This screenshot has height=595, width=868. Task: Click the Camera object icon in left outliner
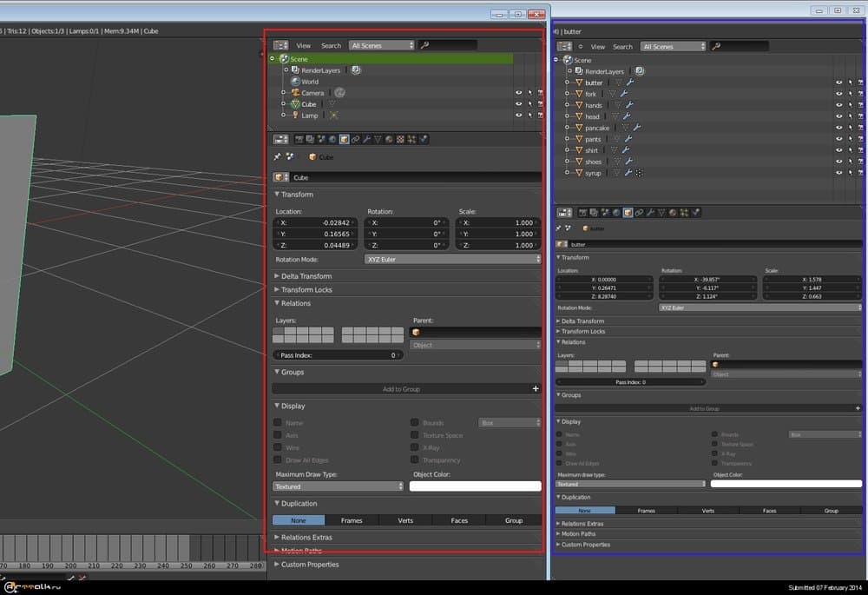pos(295,93)
